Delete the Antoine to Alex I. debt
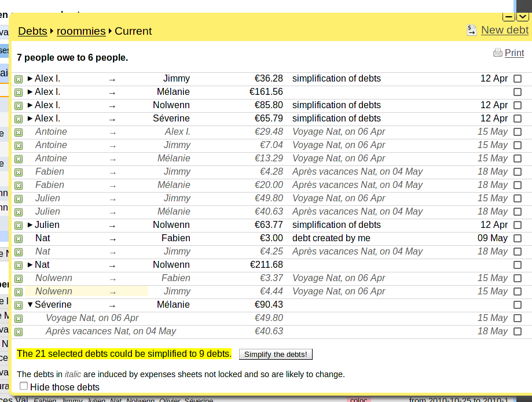 19,132
